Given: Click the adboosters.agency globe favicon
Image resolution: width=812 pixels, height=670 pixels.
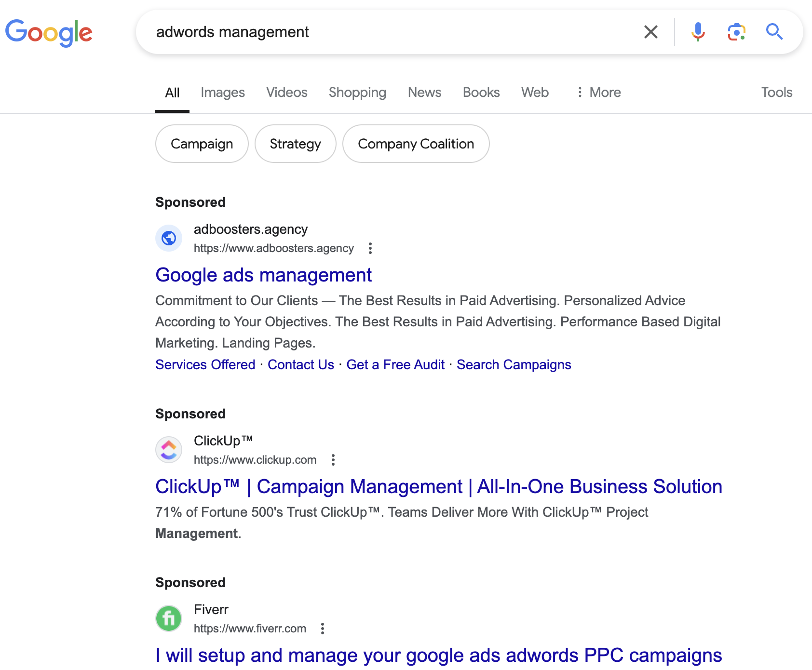Looking at the screenshot, I should click(169, 238).
